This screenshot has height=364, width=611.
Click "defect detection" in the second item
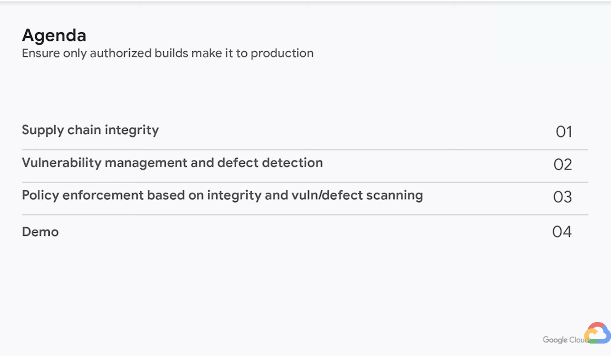[x=270, y=163]
